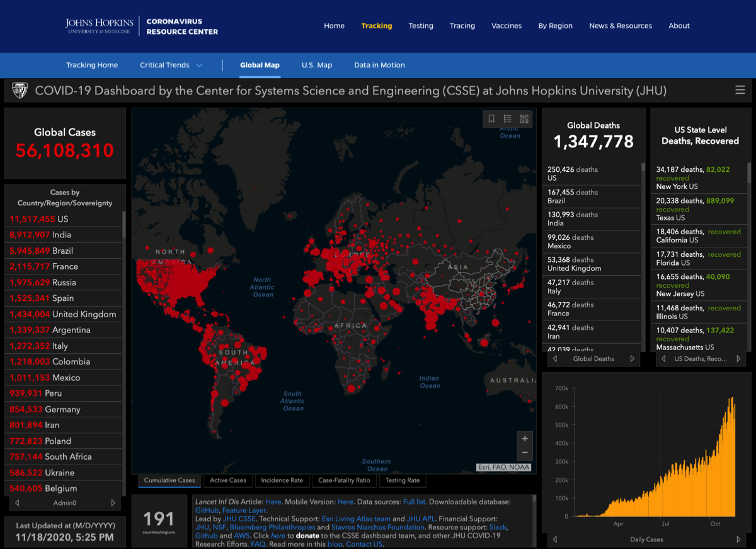Viewport: 756px width, 549px height.
Task: Click the Johns Hopkins shield logo
Action: (20, 91)
